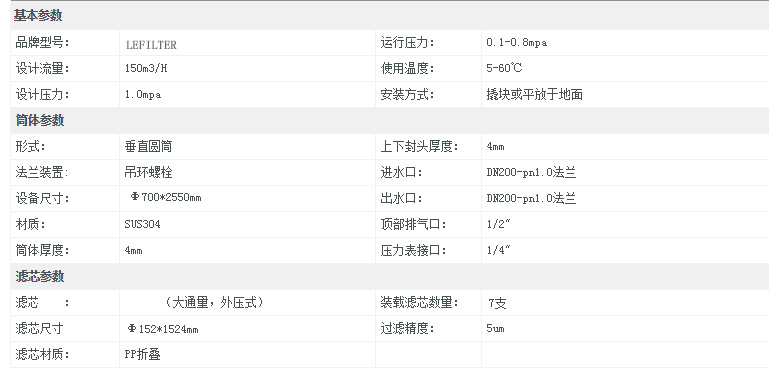Click the 筒体参数 section header
This screenshot has height=376, width=769.
pos(39,120)
